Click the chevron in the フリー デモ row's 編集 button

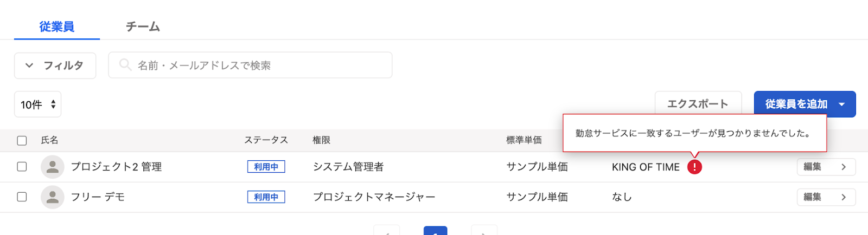[844, 197]
